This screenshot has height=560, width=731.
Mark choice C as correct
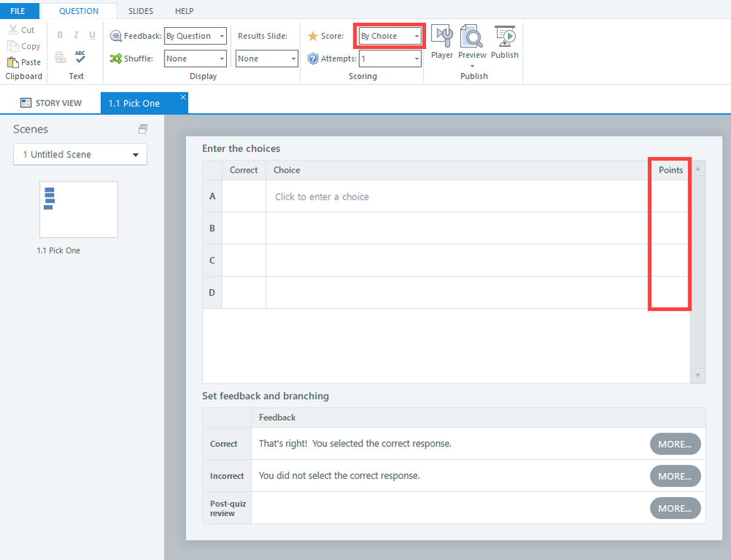coord(244,261)
